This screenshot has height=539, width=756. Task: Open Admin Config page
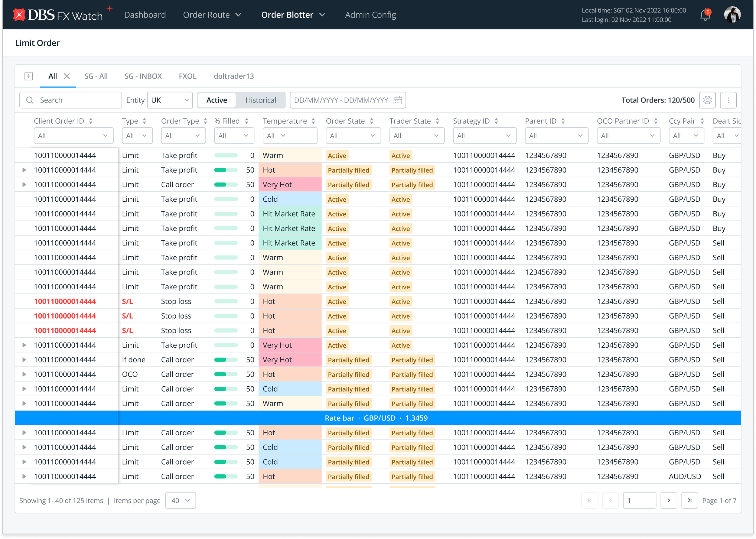coord(370,15)
